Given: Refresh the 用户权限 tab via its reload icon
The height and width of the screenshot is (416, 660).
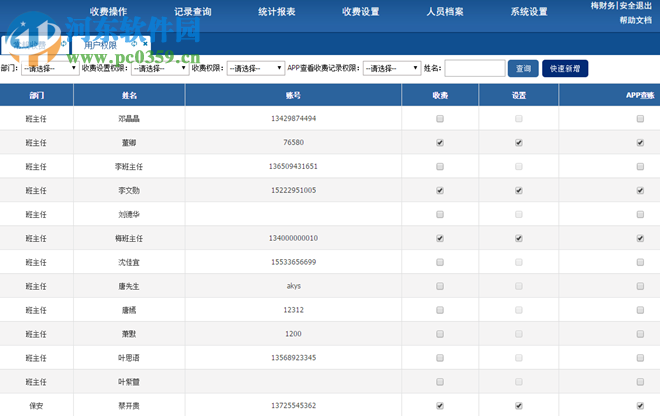Looking at the screenshot, I should pyautogui.click(x=134, y=43).
